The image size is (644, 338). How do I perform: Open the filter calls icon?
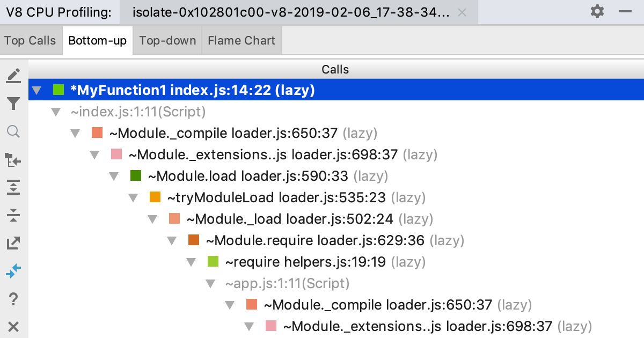(x=13, y=104)
